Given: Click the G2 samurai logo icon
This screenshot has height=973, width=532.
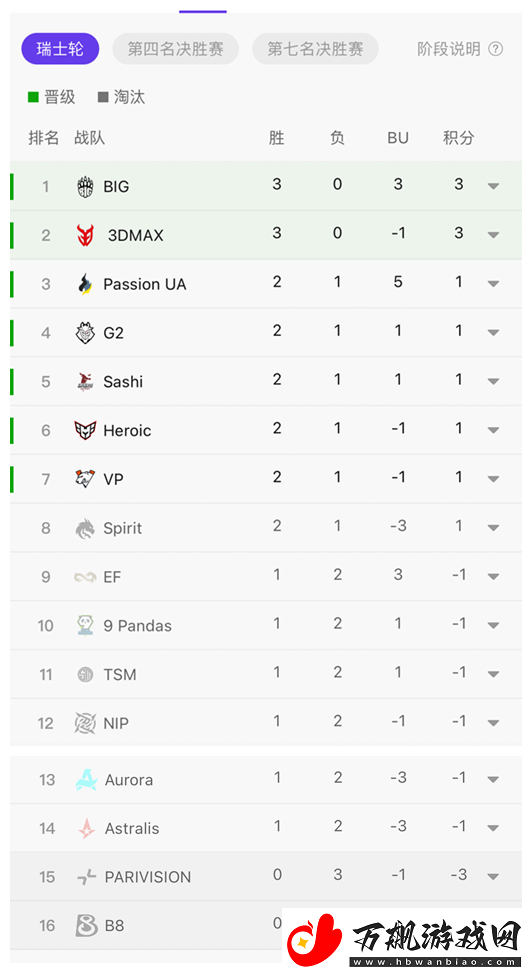Looking at the screenshot, I should point(85,333).
